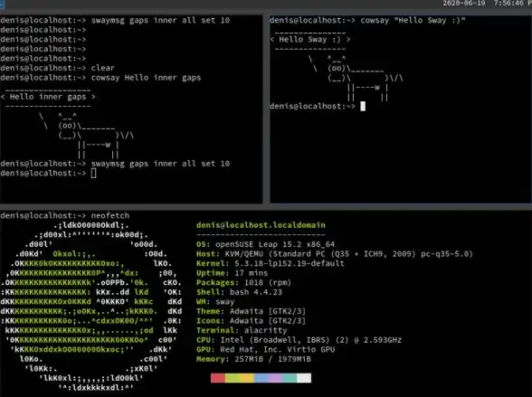Click 'denis@localhost.localdomain' neofetch header
The width and height of the screenshot is (532, 397).
pos(261,225)
